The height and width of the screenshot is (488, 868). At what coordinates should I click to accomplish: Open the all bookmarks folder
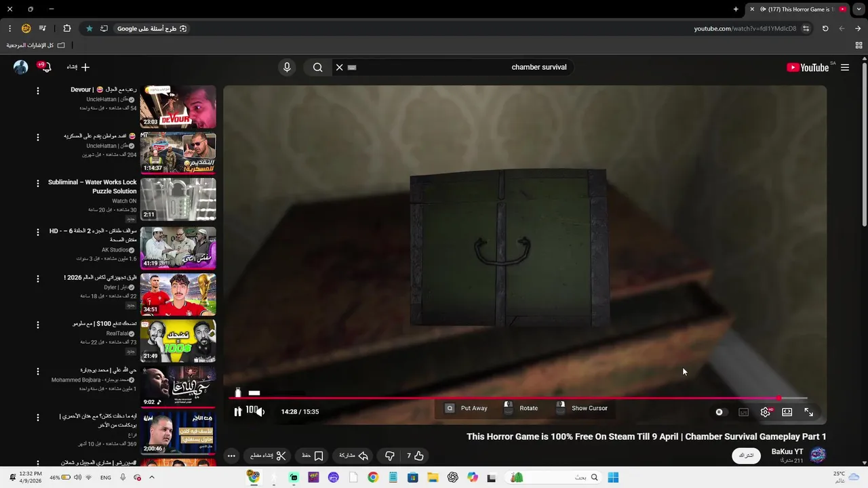(x=35, y=45)
